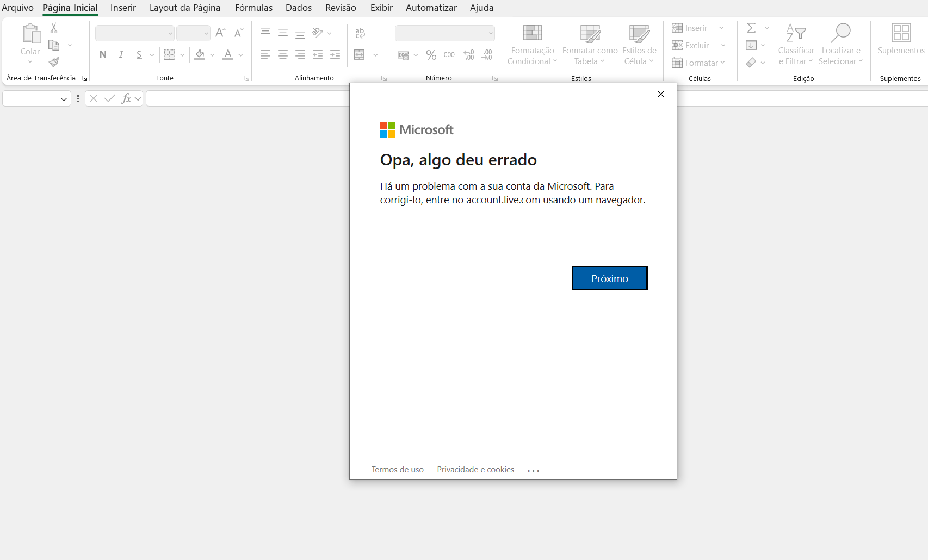Screen dimensions: 928x560
Task: Apply Percent Style with the % icon
Action: tap(431, 55)
